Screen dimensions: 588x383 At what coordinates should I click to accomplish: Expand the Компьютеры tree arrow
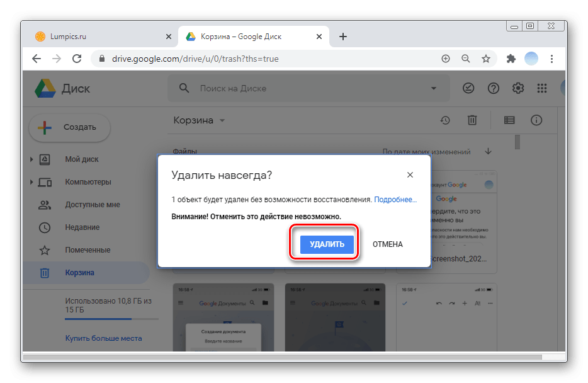pyautogui.click(x=31, y=182)
